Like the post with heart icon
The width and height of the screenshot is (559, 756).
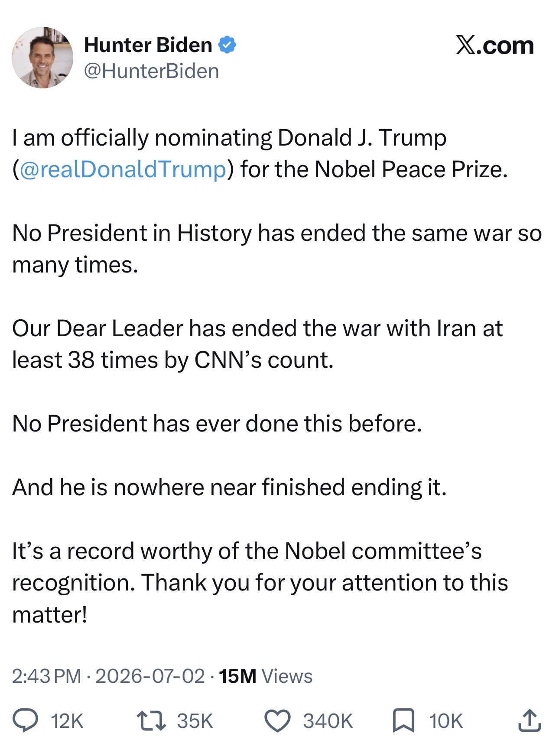[277, 720]
